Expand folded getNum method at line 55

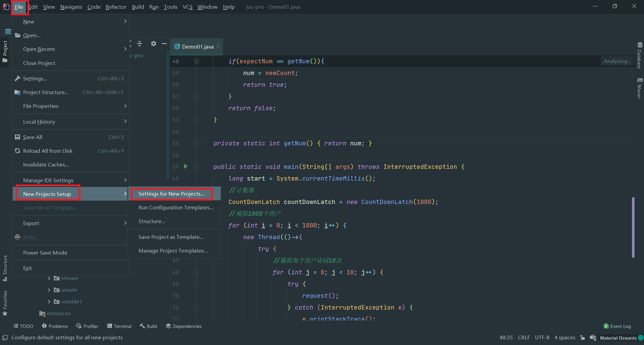pyautogui.click(x=197, y=143)
